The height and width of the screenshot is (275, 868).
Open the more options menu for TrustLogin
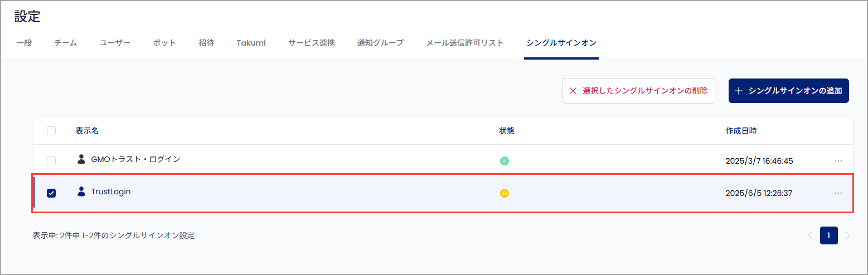pos(838,193)
